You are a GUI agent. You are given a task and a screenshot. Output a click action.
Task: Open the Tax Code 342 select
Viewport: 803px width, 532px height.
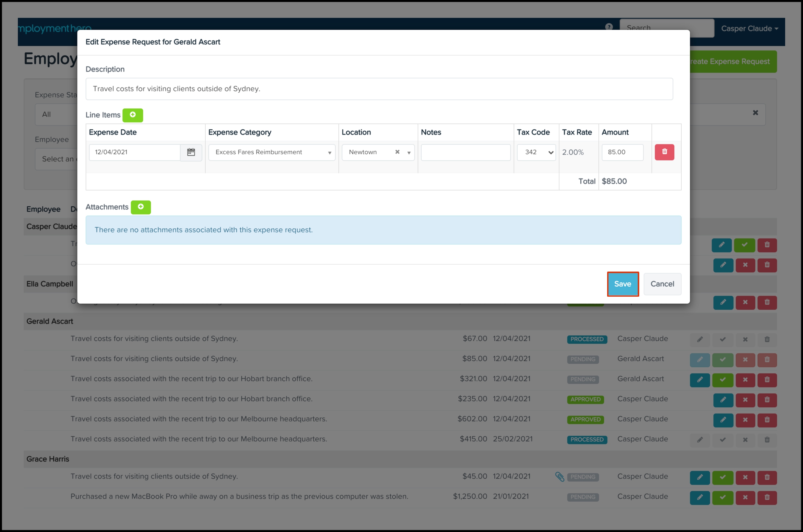pyautogui.click(x=536, y=152)
